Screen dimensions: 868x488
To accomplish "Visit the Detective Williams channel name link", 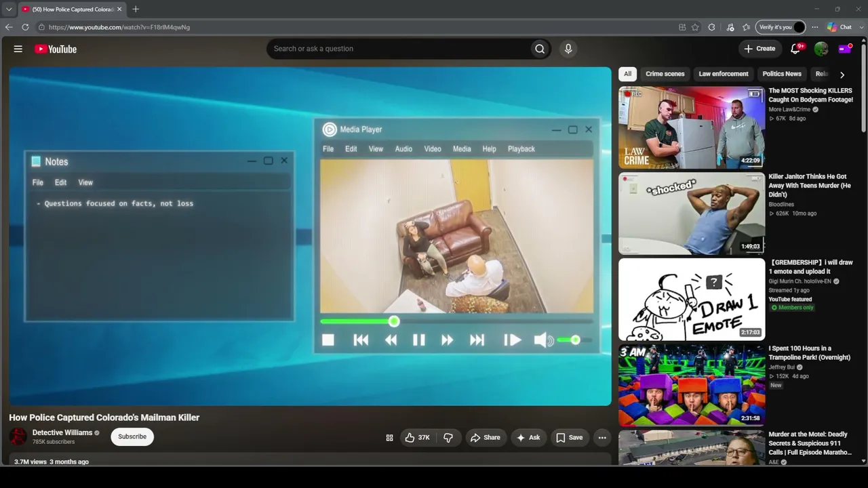I will pyautogui.click(x=62, y=432).
